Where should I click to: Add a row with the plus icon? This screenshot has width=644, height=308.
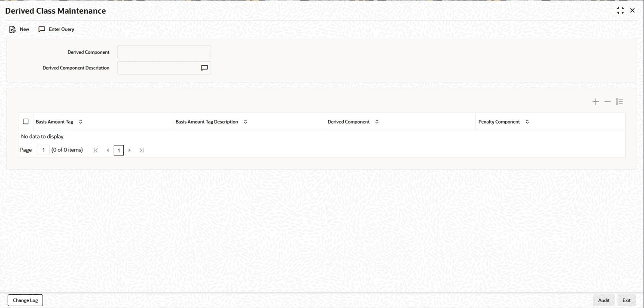tap(595, 102)
